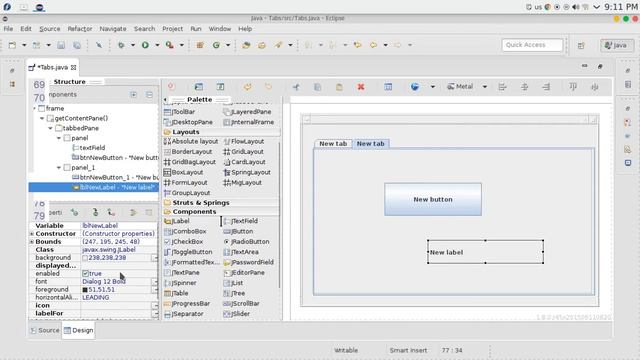Click the font property ellipsis button
640x360 pixels.
tap(155, 281)
